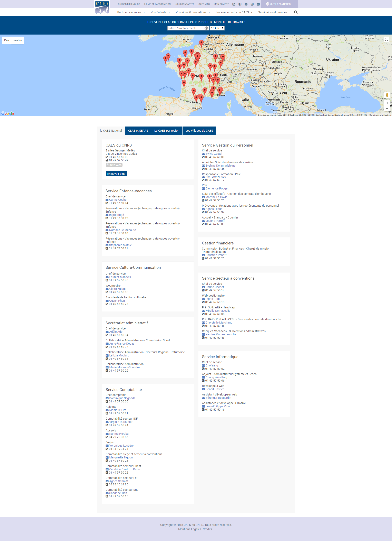This screenshot has width=392, height=541.
Task: Click the search magnifier icon
Action: click(x=296, y=12)
